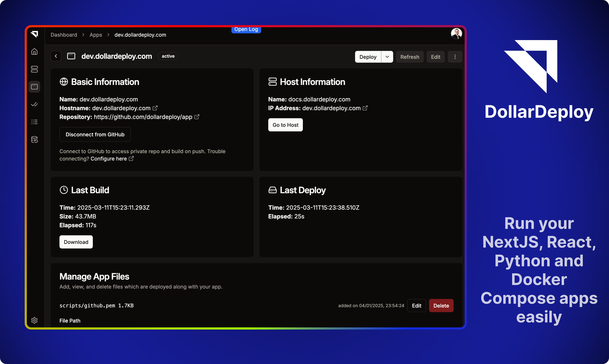Click the host IP Address dev.dollardeploy.com link
The width and height of the screenshot is (609, 364).
331,108
